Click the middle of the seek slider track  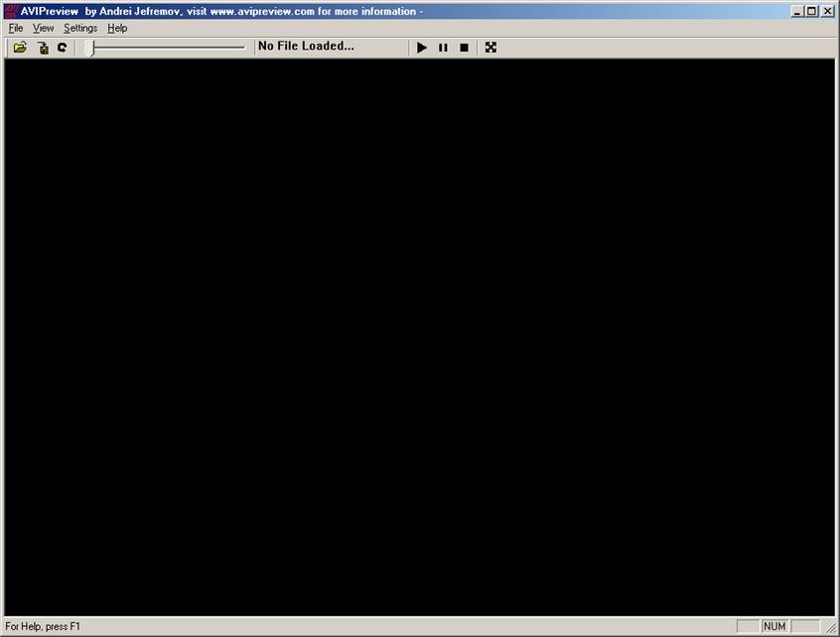(x=168, y=47)
